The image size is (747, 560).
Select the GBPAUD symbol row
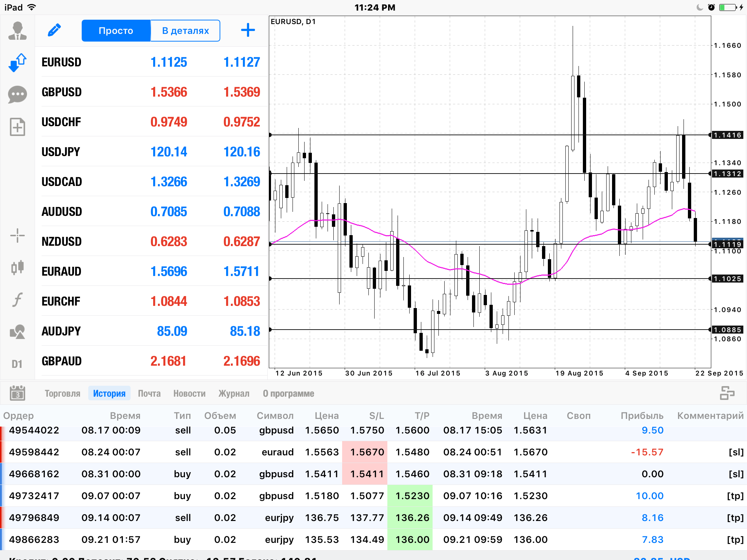tap(151, 361)
